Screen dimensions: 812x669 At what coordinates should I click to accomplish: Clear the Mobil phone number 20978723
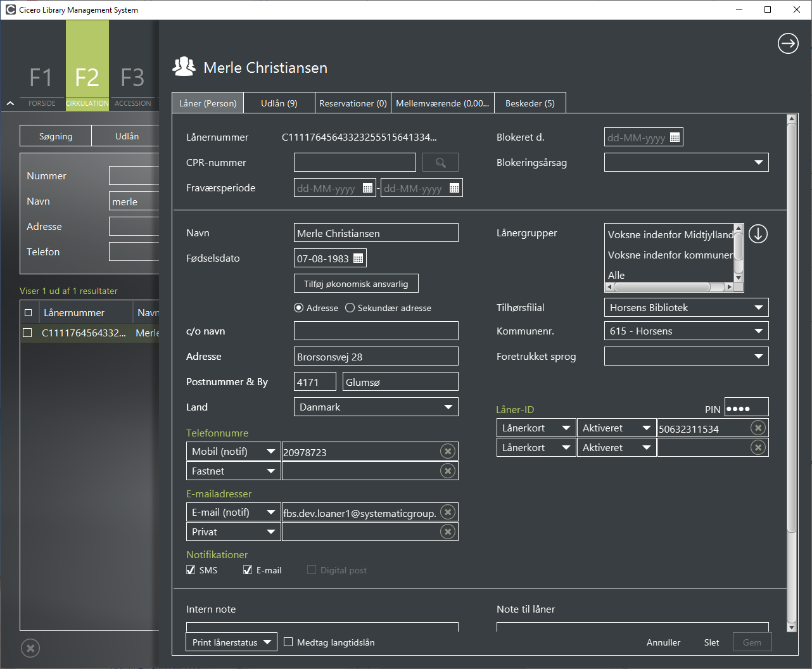(448, 451)
